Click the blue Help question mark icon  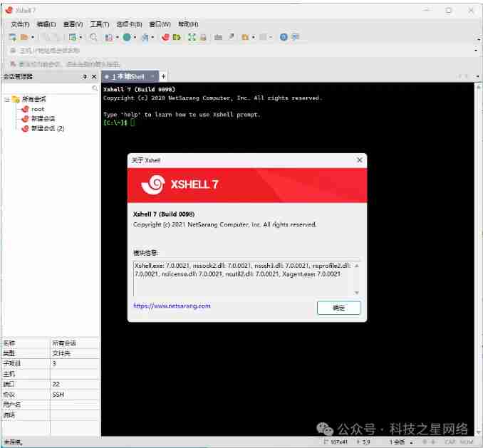284,37
